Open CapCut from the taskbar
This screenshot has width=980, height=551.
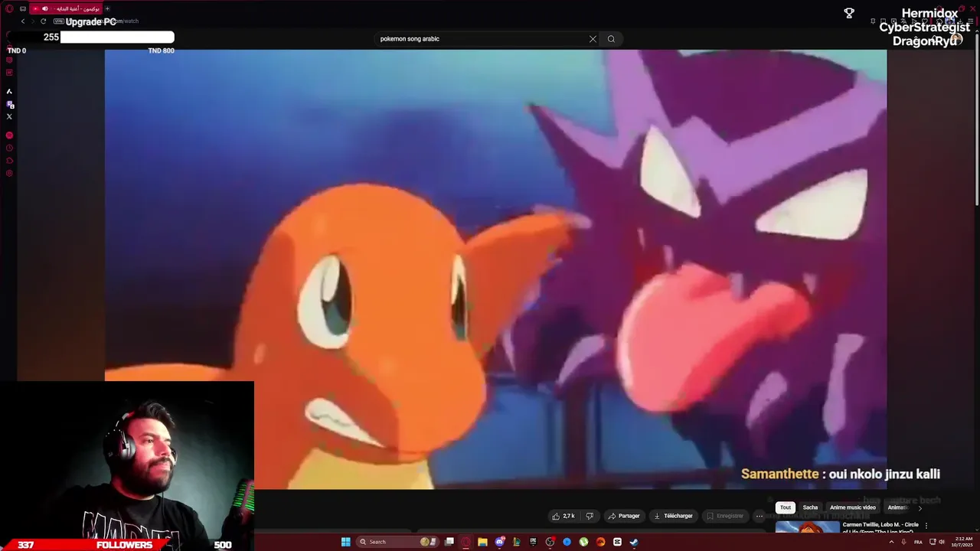click(617, 542)
